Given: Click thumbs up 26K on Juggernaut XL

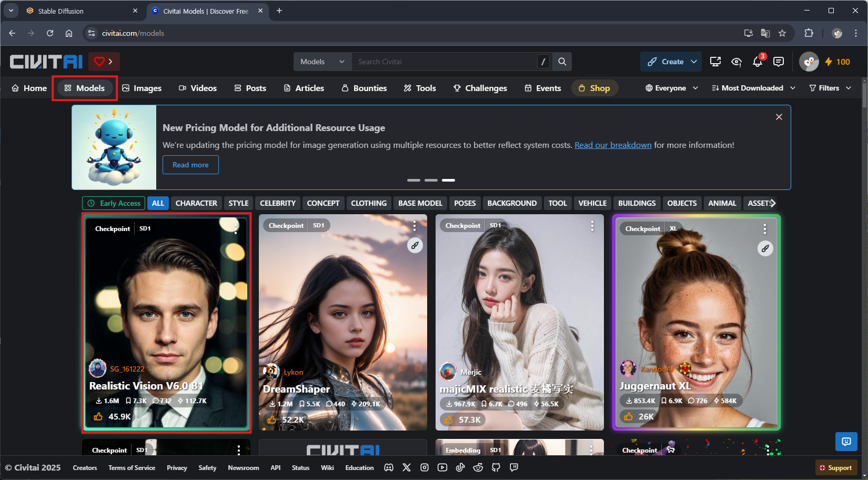Looking at the screenshot, I should click(x=638, y=416).
